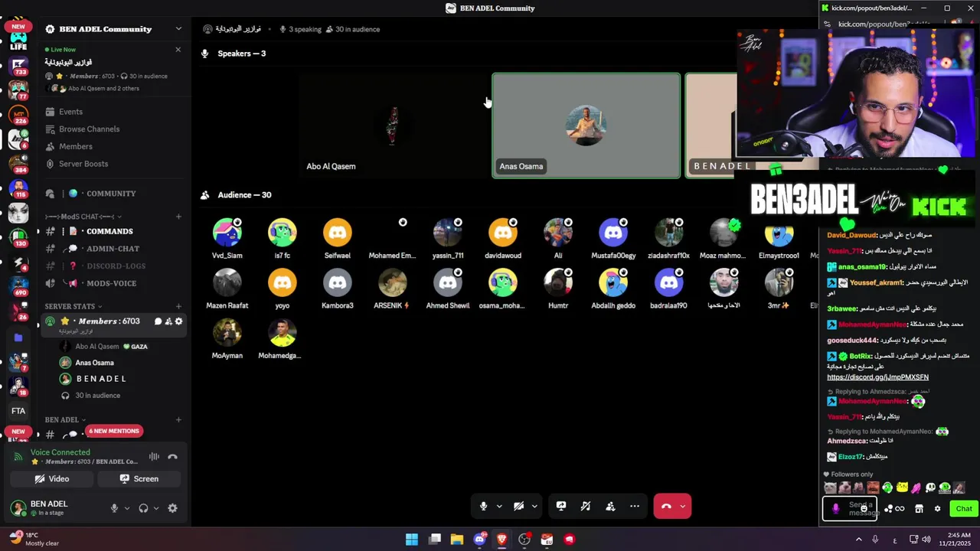Open noise suppression waveform icon in voice panel
980x551 pixels.
coord(154,457)
